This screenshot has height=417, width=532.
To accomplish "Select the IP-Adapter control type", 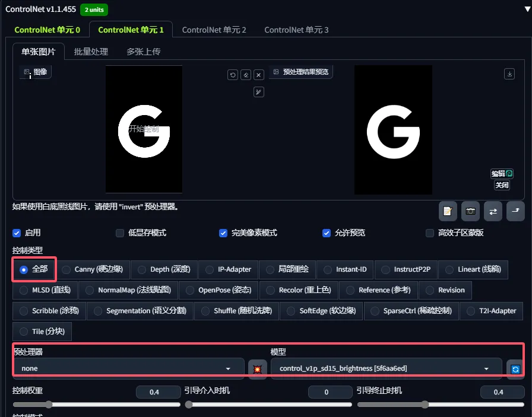I will [x=229, y=269].
